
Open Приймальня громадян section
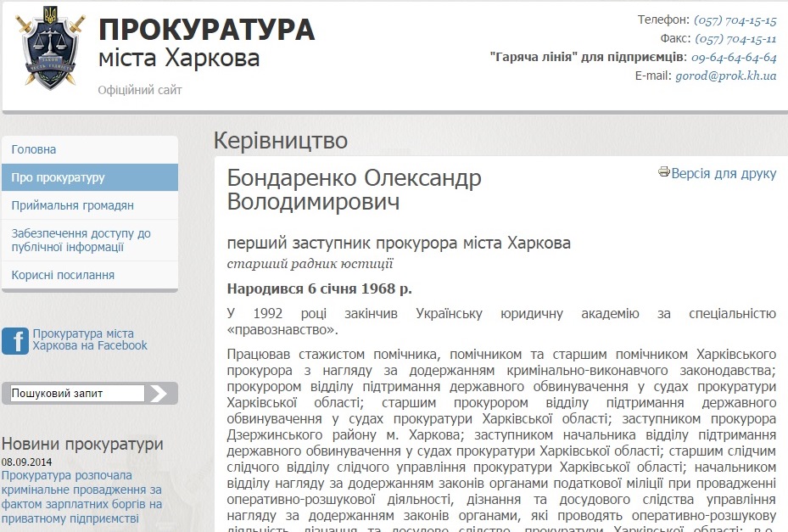73,205
